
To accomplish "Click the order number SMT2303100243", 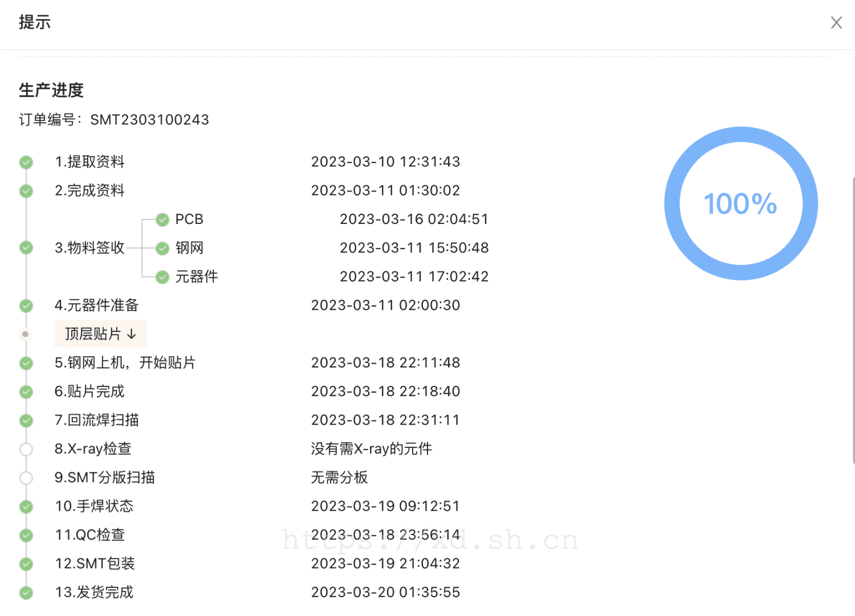I will click(x=149, y=120).
